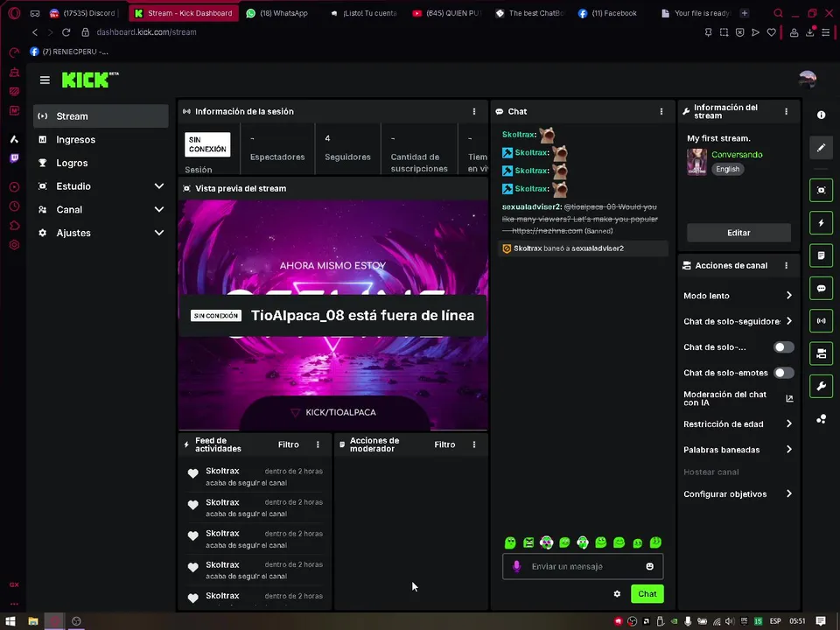Click the pencil edit icon in right toolbar
The height and width of the screenshot is (630, 840).
point(821,147)
